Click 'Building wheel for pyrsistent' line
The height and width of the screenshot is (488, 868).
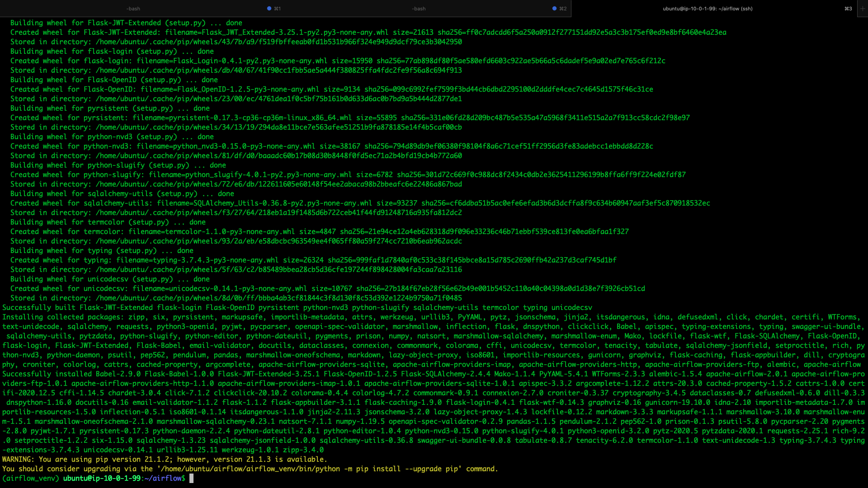[110, 108]
